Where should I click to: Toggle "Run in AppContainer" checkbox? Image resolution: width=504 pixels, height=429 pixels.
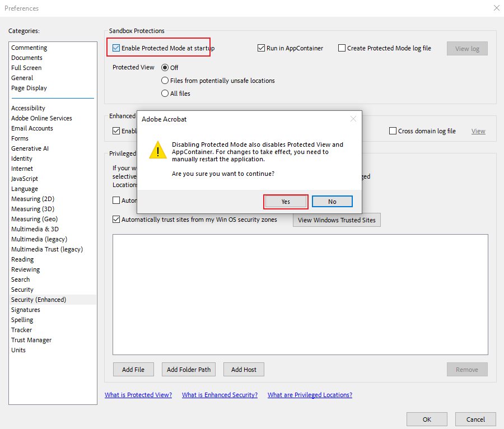(x=262, y=48)
